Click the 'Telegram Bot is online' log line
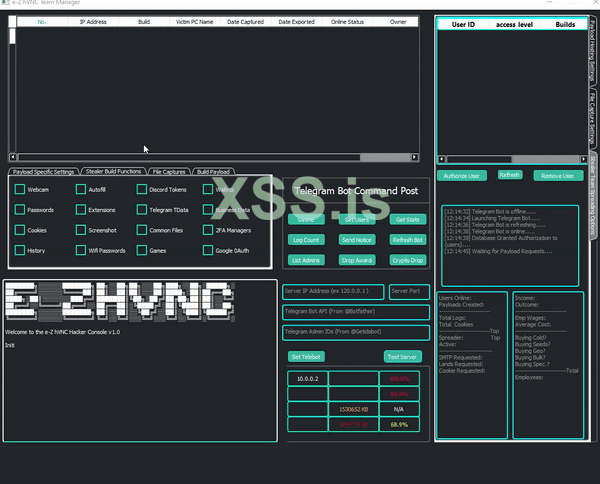The image size is (600, 484). pos(490,231)
